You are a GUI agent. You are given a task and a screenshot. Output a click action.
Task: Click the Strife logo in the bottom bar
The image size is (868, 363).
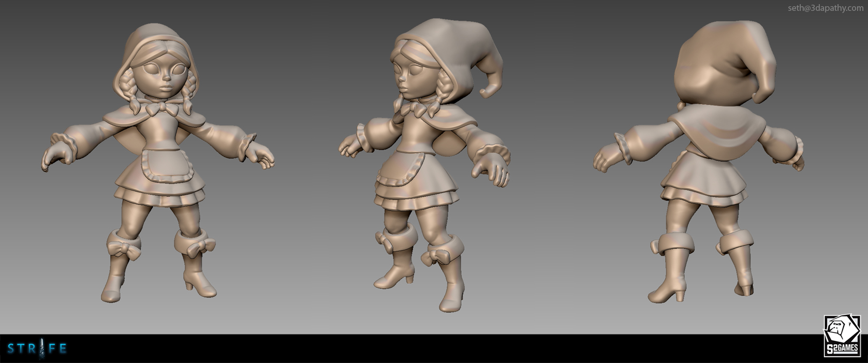[x=37, y=349]
